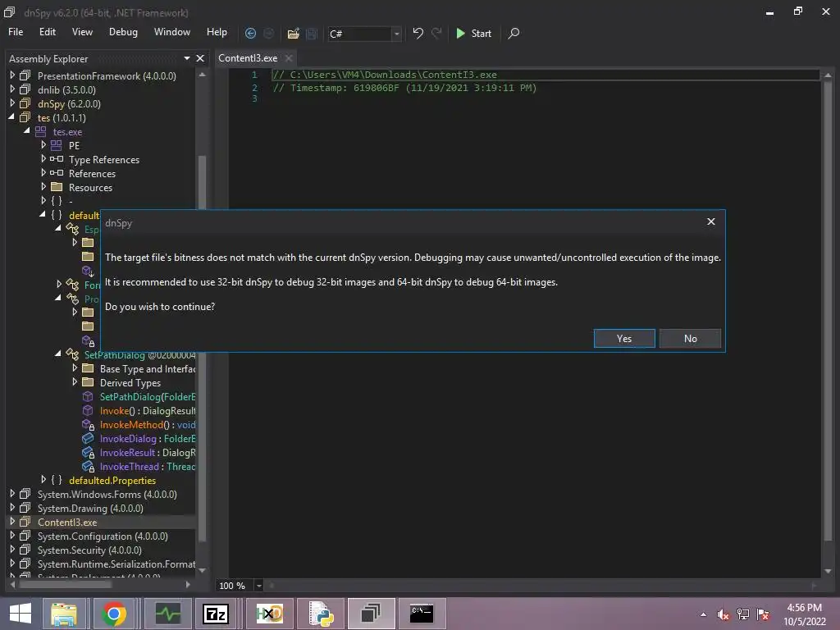Open Assembly Explorer panel options arrow

[x=187, y=58]
